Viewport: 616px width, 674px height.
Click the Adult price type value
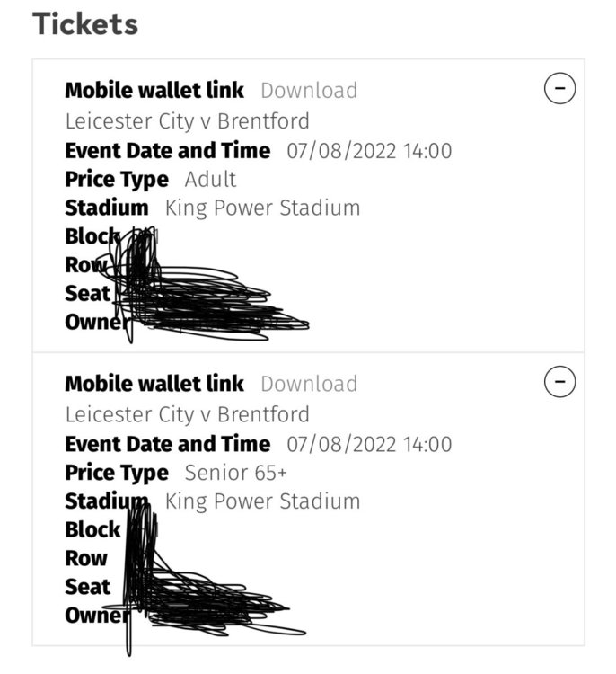pyautogui.click(x=210, y=179)
